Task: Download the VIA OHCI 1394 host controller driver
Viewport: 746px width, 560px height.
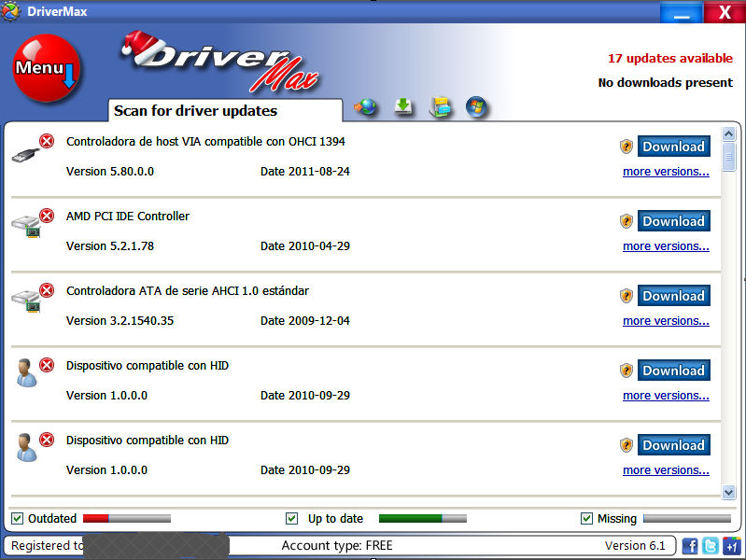Action: click(674, 147)
